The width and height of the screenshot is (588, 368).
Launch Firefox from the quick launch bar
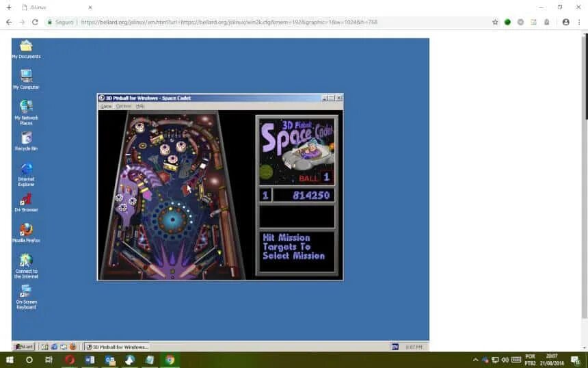tap(72, 347)
